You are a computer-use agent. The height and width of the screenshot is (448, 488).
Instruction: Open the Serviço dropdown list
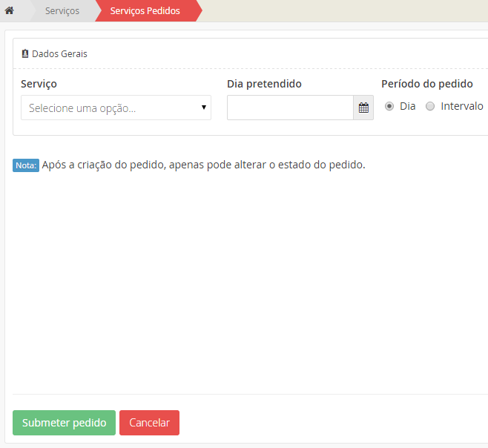(111, 108)
